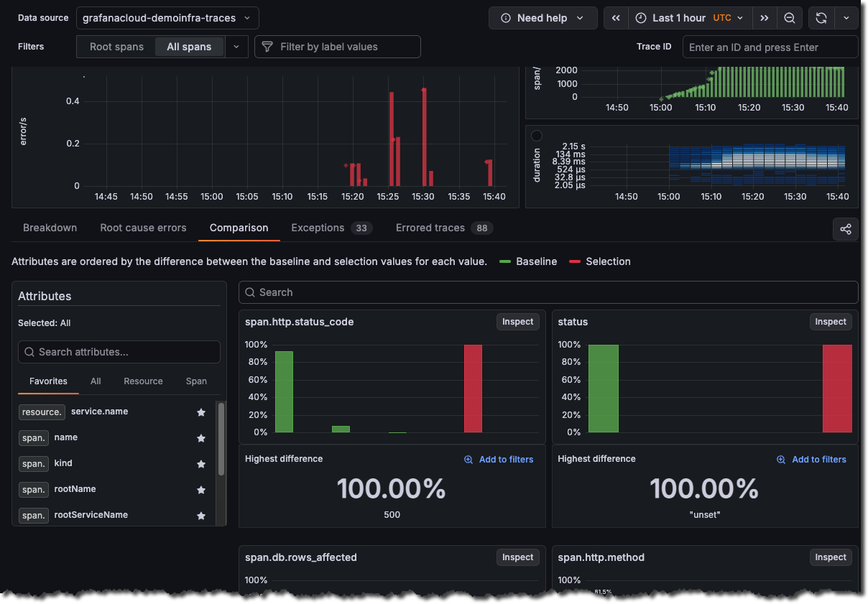Click the red Selection legend swatch
Image resolution: width=868 pixels, height=604 pixels.
click(575, 261)
